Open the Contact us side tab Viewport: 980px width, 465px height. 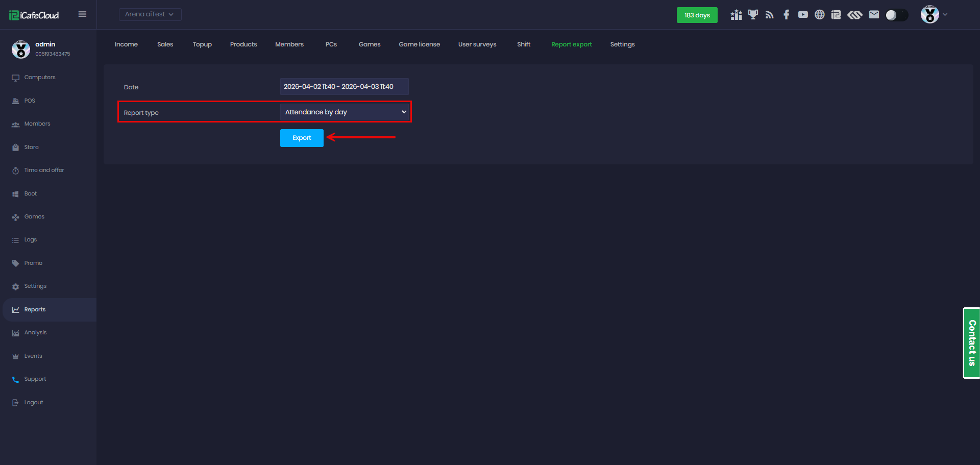[x=971, y=343]
